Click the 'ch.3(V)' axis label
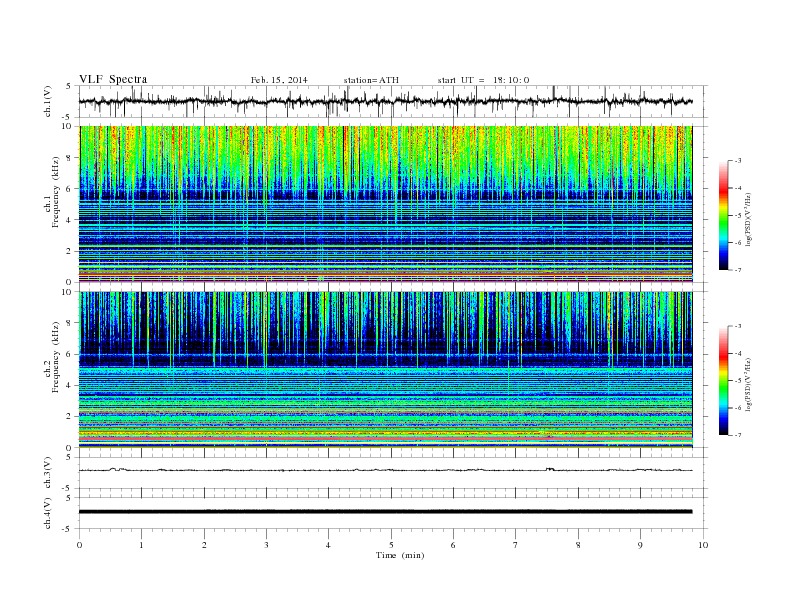 (47, 473)
